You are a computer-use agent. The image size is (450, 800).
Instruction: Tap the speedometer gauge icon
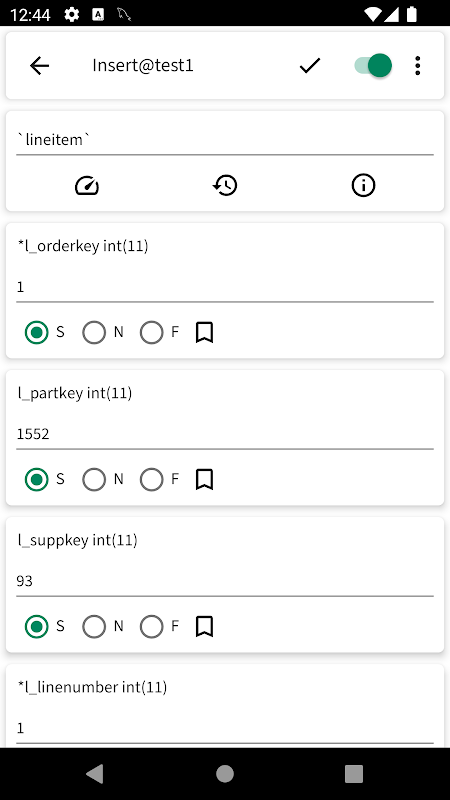tap(87, 185)
